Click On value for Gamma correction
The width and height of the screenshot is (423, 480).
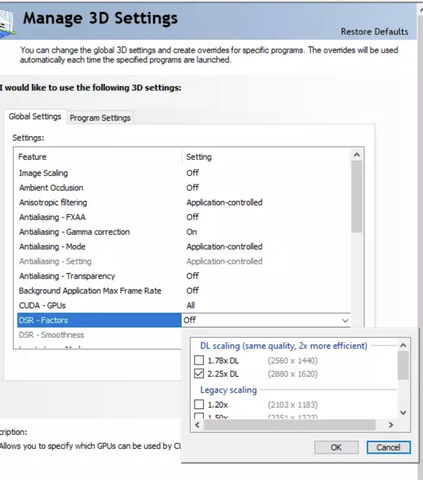click(191, 232)
